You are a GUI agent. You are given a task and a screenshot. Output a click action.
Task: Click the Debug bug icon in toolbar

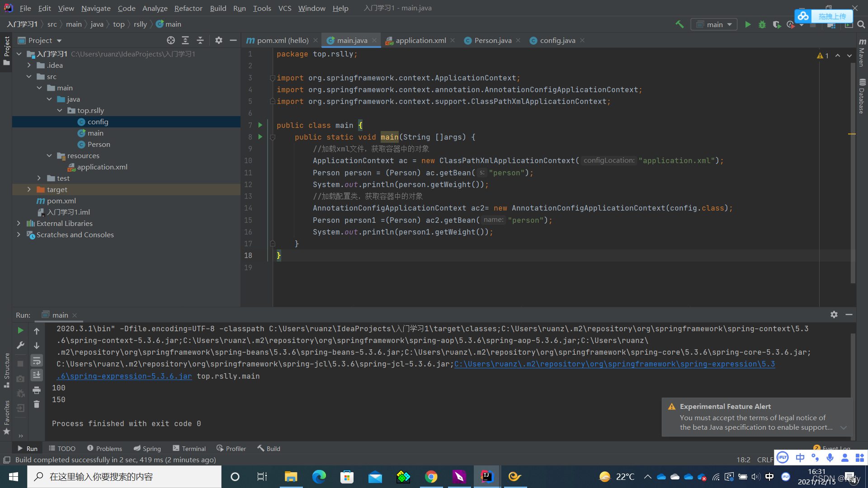coord(762,24)
